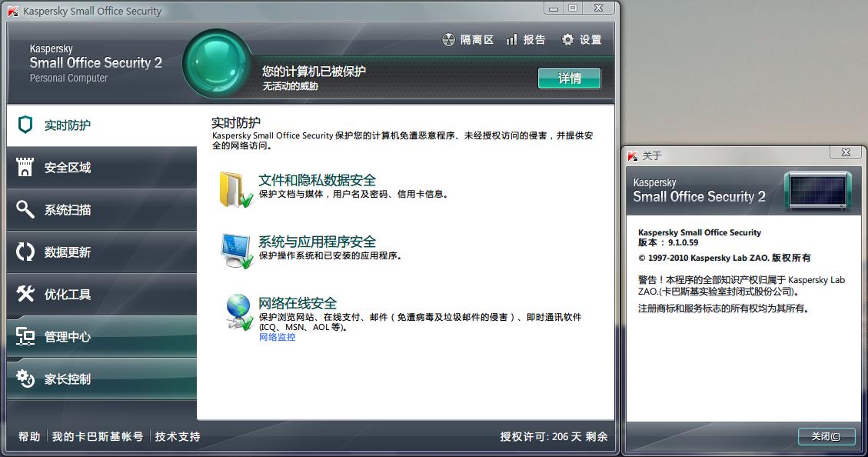Click the wrench tools icon for 优化工具
868x457 pixels.
(x=25, y=294)
